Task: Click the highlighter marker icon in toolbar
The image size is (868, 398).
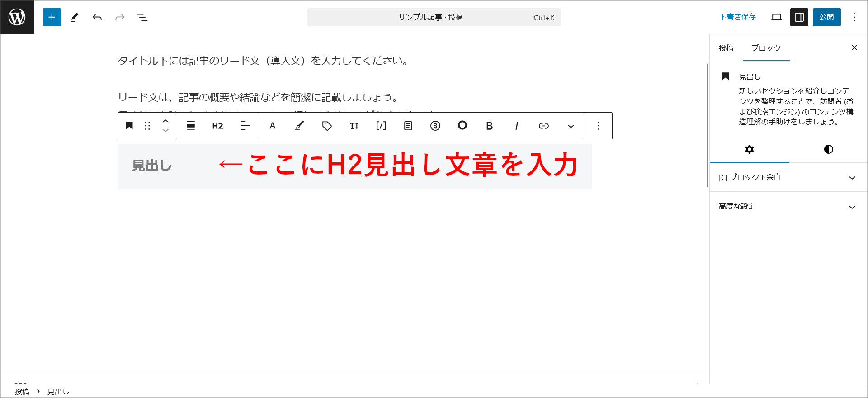Action: [x=299, y=126]
